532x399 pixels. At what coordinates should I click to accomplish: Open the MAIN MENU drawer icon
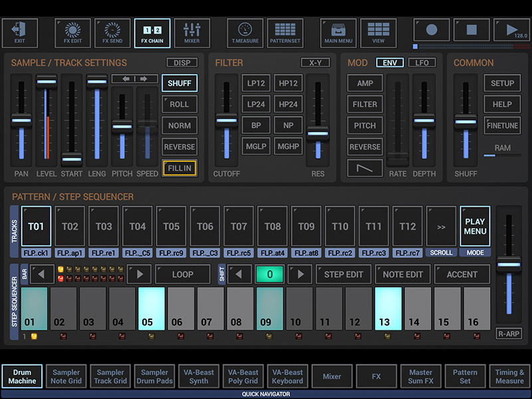click(338, 33)
